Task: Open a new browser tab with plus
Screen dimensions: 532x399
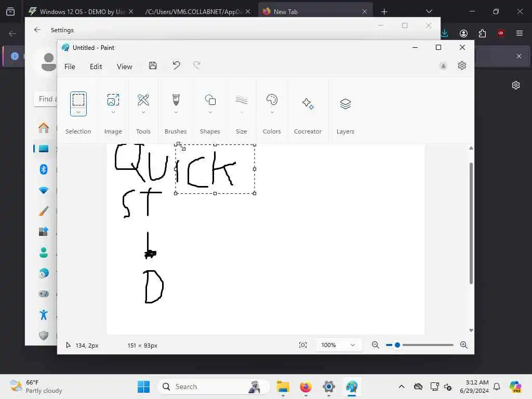Action: pos(384,11)
